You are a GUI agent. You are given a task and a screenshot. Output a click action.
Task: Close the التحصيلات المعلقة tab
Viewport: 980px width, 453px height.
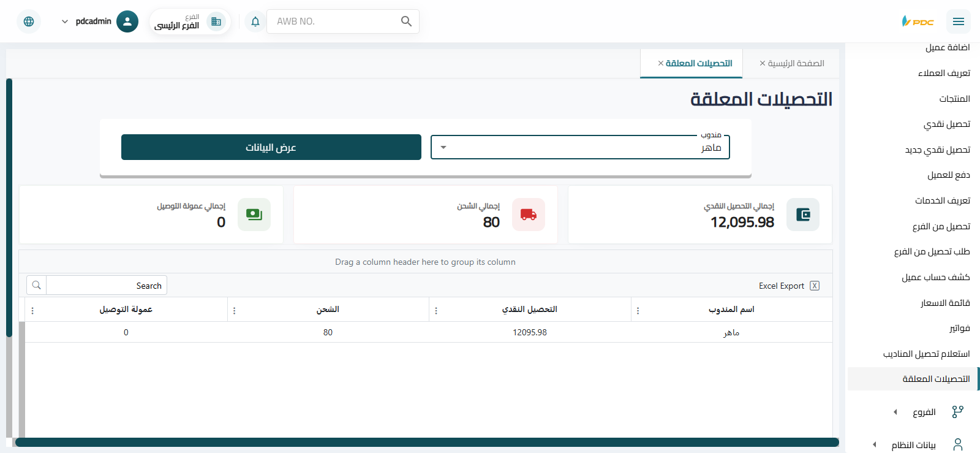pyautogui.click(x=661, y=63)
